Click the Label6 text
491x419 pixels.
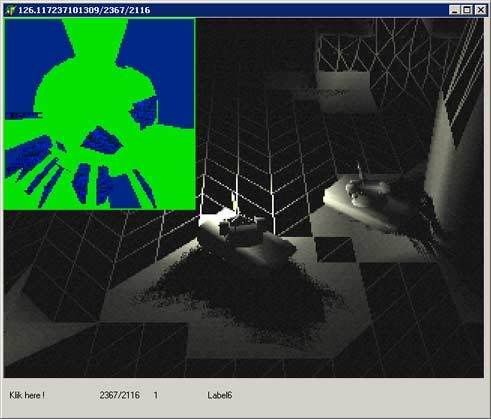click(x=219, y=395)
